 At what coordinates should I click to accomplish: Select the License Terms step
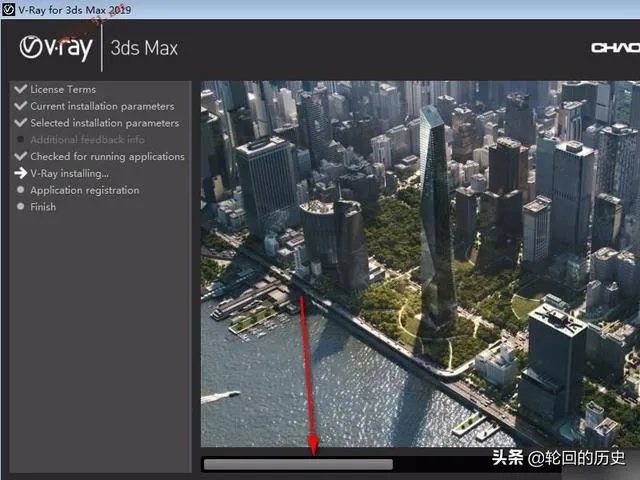[63, 89]
